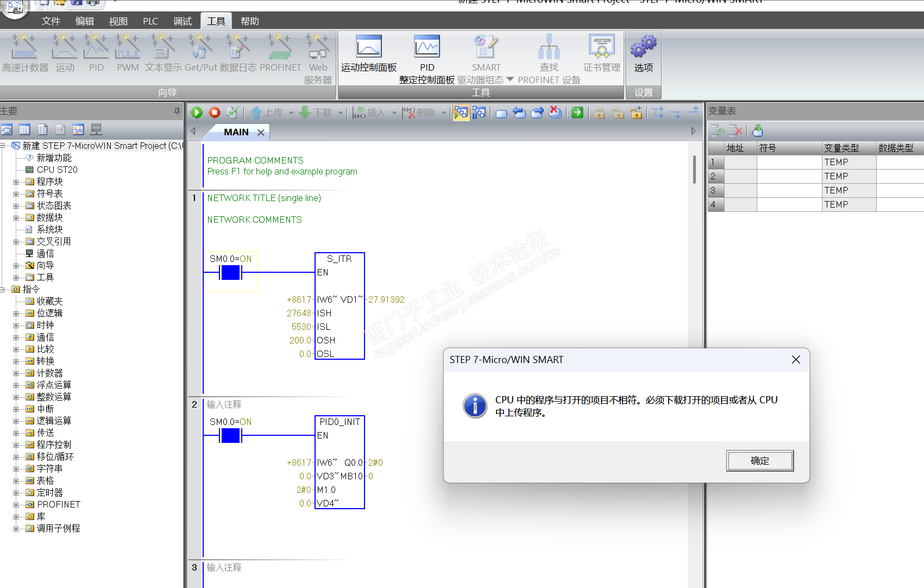Click the compile icon with the green checkmark
Image resolution: width=924 pixels, height=588 pixels.
click(x=232, y=112)
